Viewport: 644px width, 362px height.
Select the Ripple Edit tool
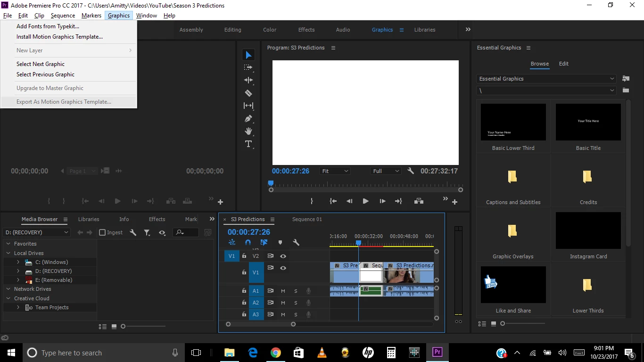pos(248,80)
